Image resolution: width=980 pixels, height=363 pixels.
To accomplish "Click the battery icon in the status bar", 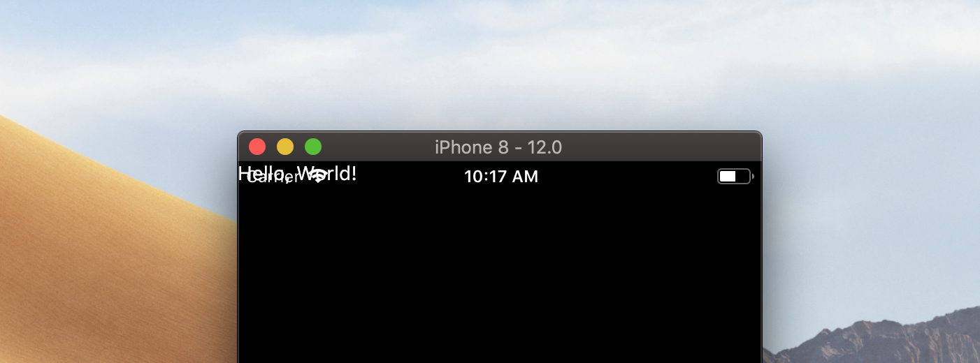I will click(735, 176).
